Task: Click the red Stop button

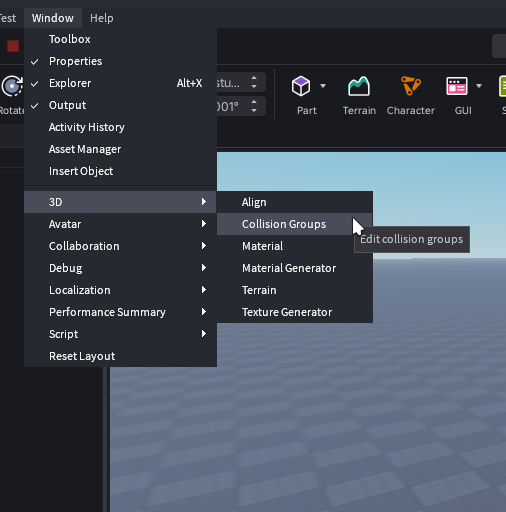Action: 13,46
